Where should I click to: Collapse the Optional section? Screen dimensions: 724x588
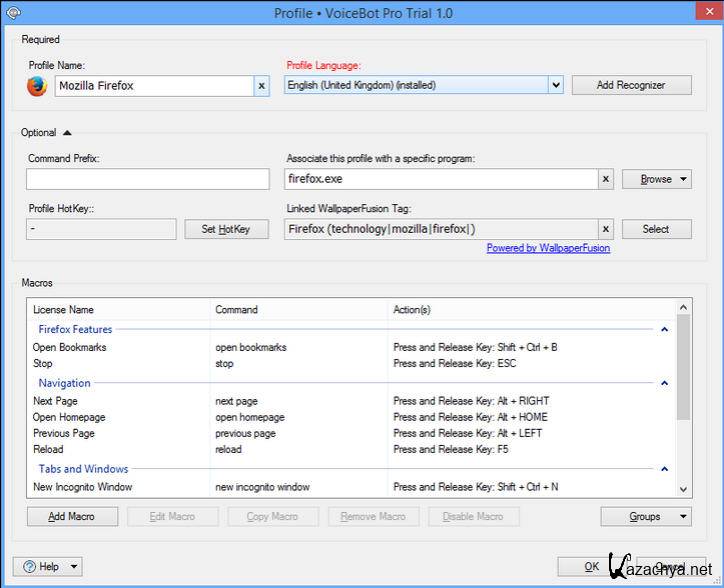(x=67, y=132)
